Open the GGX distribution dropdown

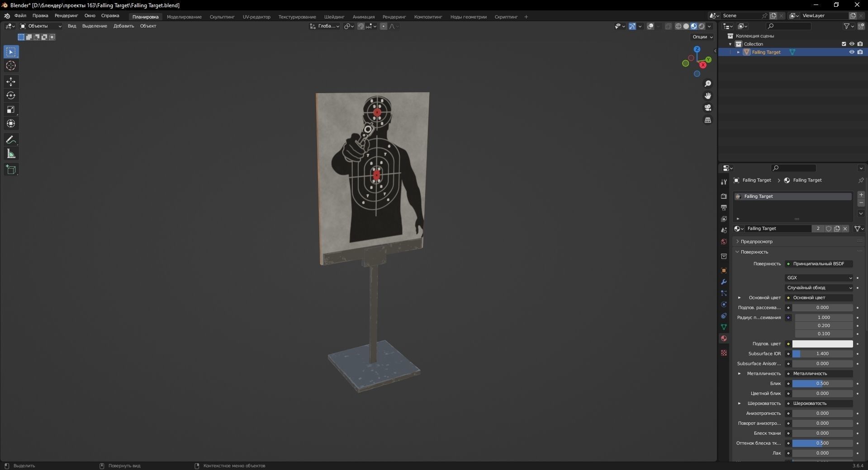(x=820, y=278)
